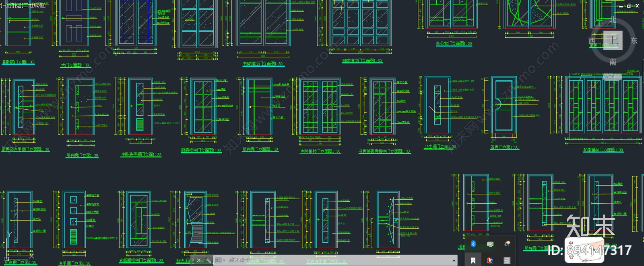Select the 主卧洗手间门立面1:30 title text
Image resolution: width=644 pixels, height=266 pixels.
coord(141,154)
